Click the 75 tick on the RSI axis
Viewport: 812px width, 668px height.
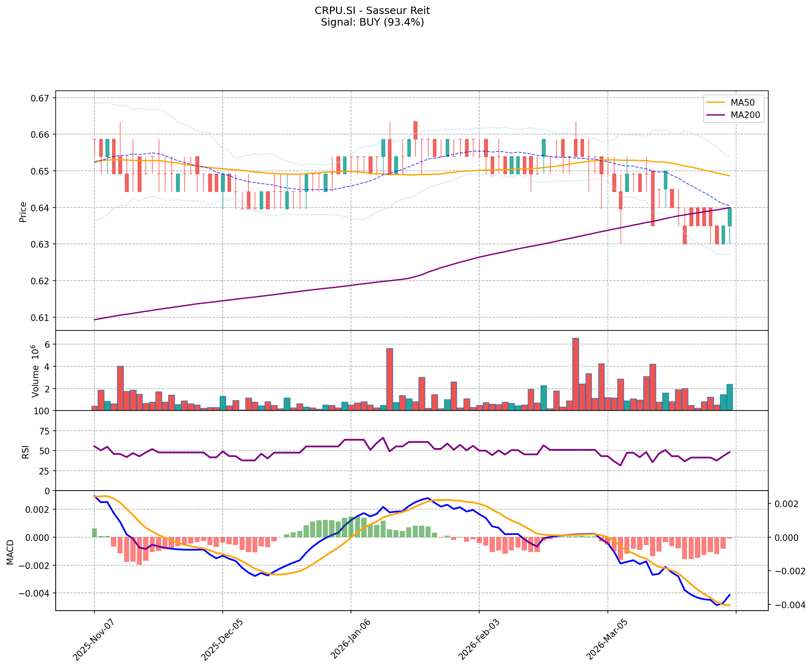point(44,431)
